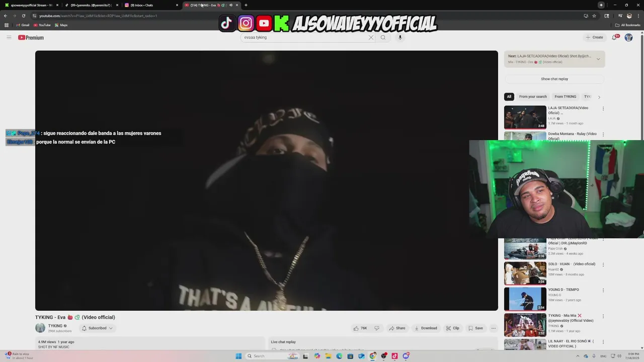Click Show chat replay button

click(554, 79)
